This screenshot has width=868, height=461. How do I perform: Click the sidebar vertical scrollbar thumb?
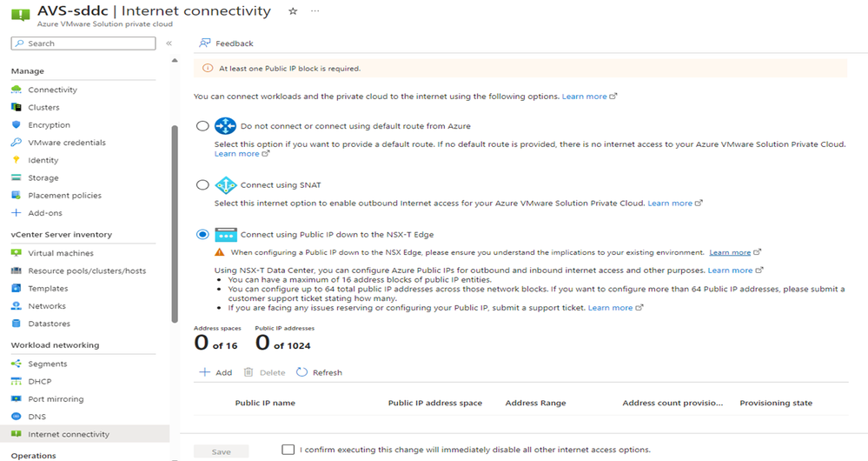click(175, 224)
